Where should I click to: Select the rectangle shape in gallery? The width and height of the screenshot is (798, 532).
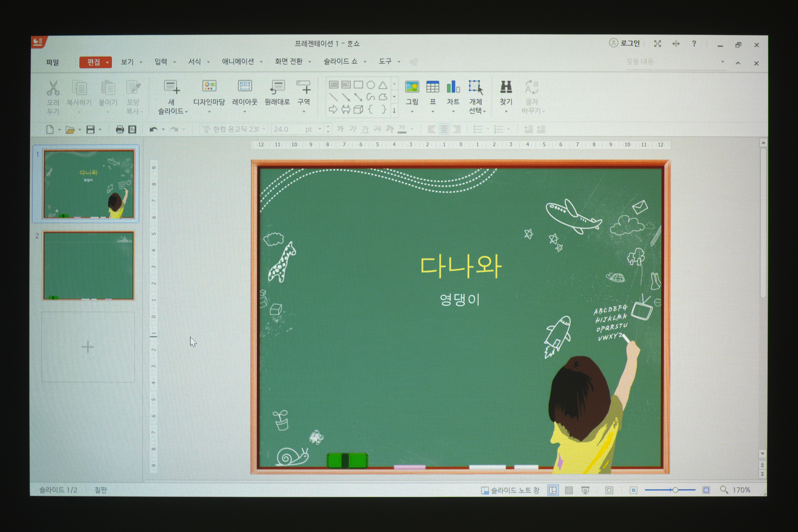click(358, 85)
